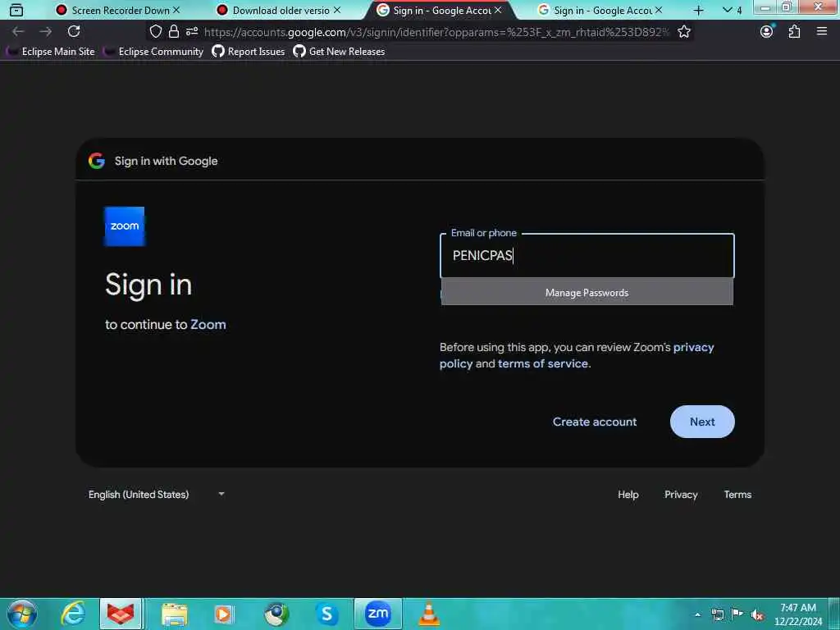The width and height of the screenshot is (840, 630).
Task: Click the Google G logo
Action: (x=97, y=161)
